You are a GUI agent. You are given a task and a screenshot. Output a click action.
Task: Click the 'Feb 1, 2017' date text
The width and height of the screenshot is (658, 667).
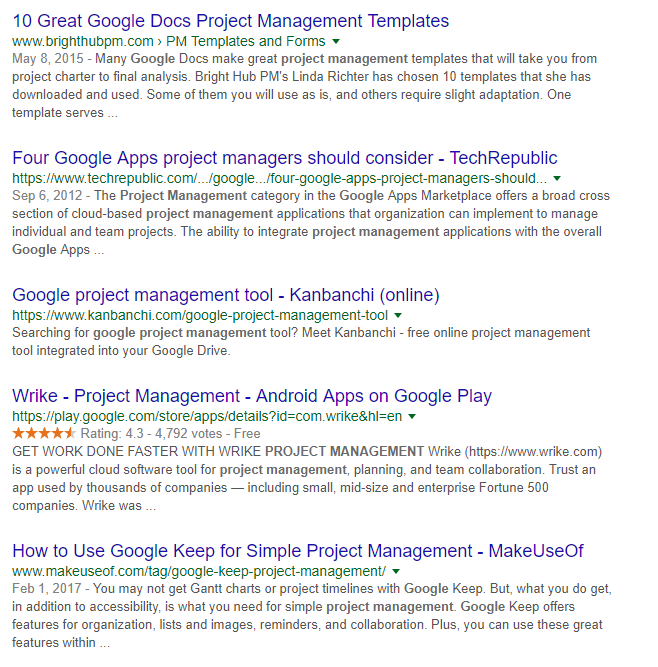tap(47, 588)
